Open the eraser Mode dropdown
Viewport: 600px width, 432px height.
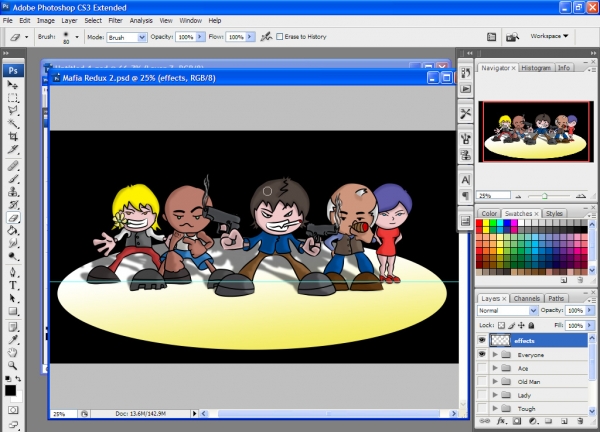pos(142,37)
